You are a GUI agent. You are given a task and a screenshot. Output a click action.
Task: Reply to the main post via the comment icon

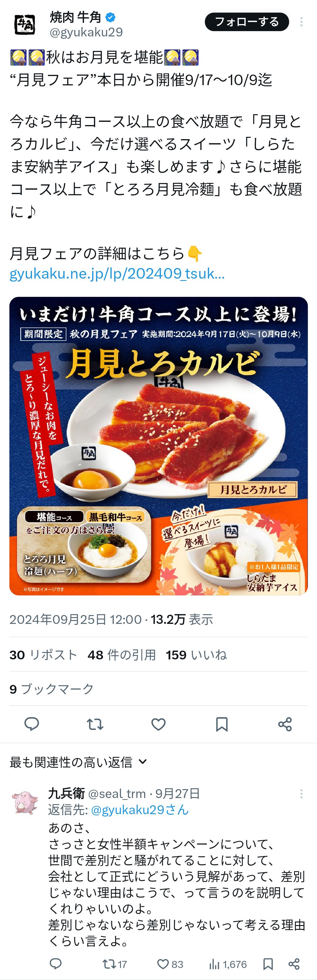[32, 724]
